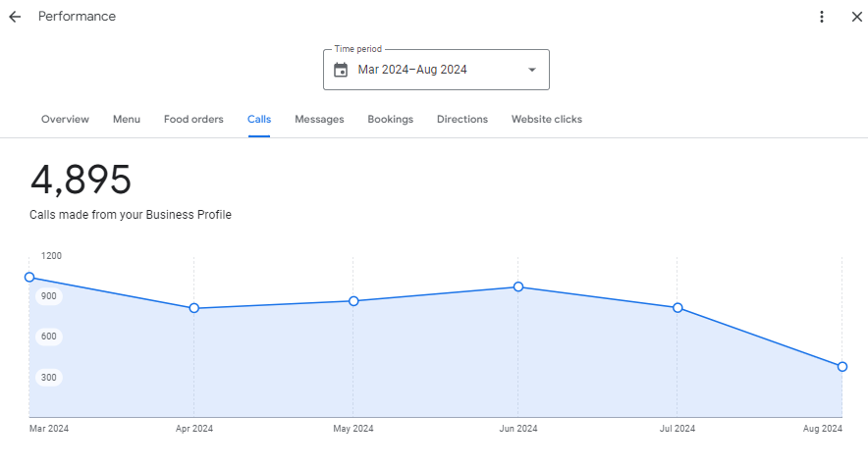Select the Mar 2024 data point
The image size is (868, 467).
tap(29, 278)
